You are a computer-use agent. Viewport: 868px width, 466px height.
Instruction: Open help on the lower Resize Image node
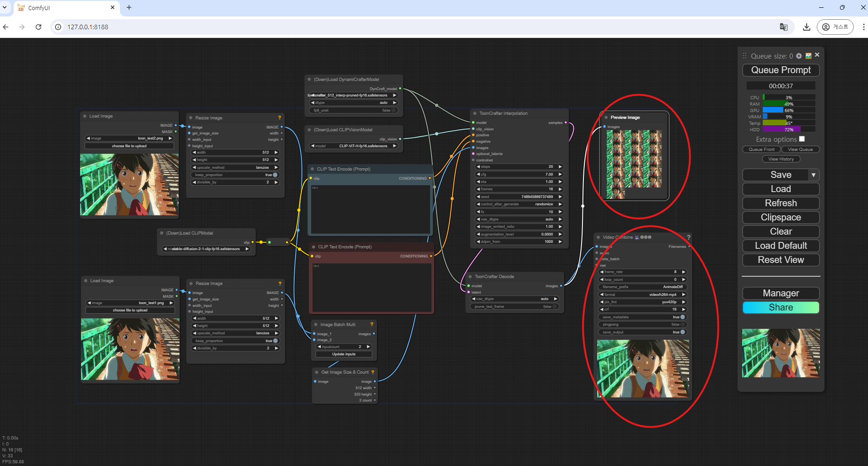coord(280,284)
